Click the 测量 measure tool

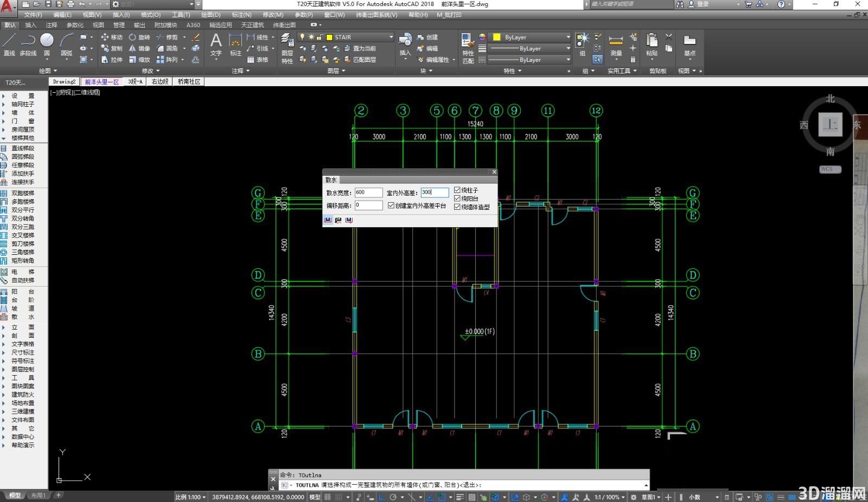click(616, 46)
